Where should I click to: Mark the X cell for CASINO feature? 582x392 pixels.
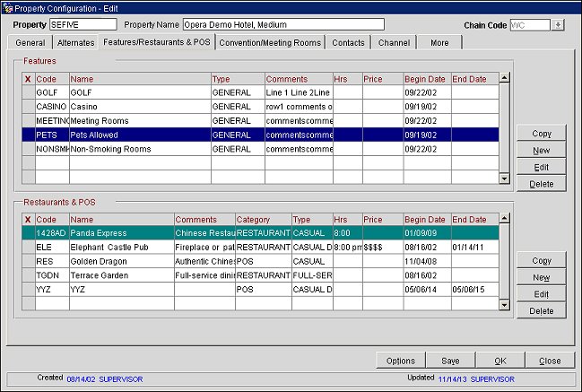(x=28, y=107)
